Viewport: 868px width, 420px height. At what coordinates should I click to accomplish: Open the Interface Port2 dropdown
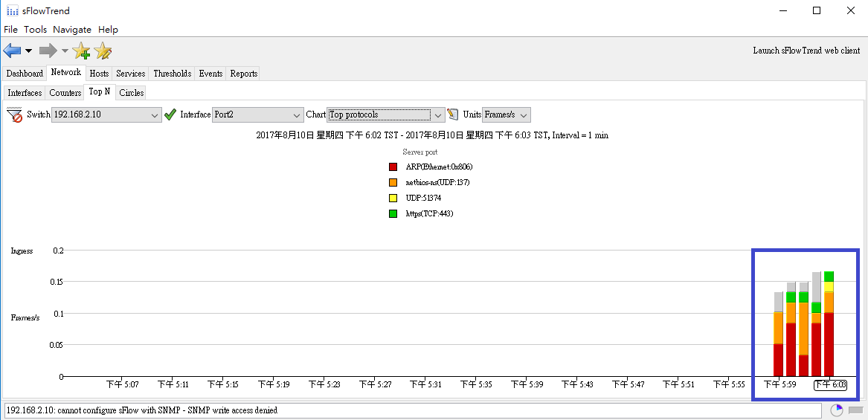[x=258, y=114]
